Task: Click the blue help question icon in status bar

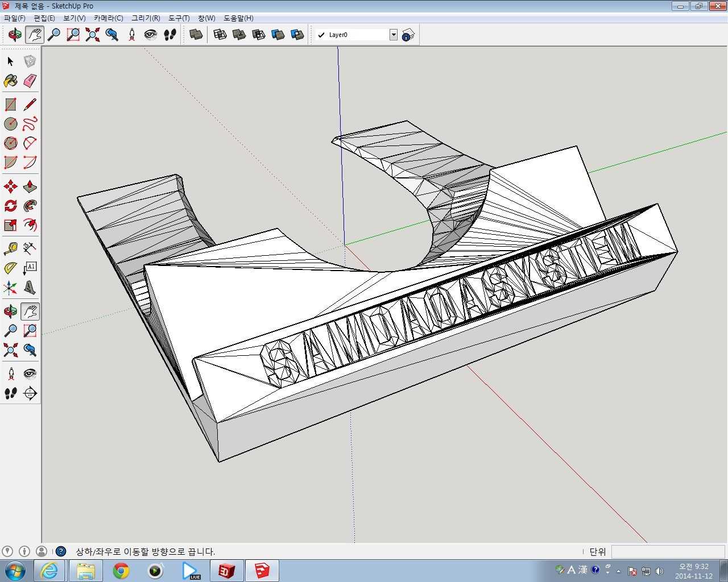Action: pyautogui.click(x=61, y=551)
